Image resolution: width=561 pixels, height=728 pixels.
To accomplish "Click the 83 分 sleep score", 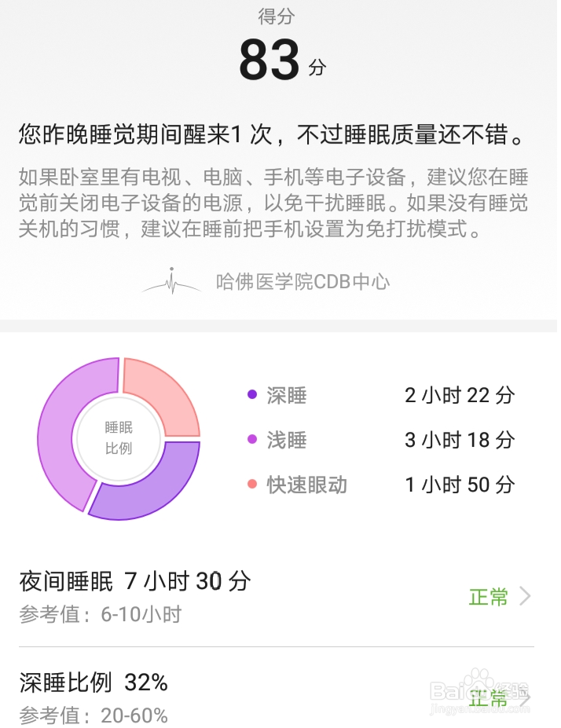I will coord(282,60).
